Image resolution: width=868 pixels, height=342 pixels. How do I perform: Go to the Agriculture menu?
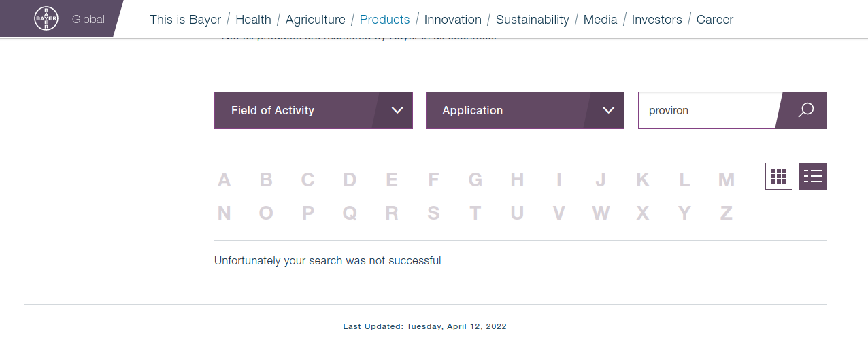(x=315, y=20)
